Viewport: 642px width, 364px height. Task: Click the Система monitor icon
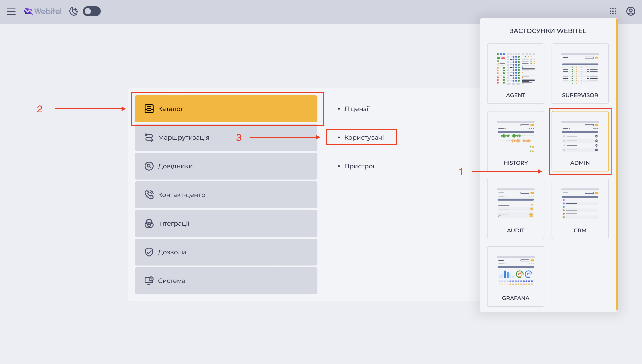pyautogui.click(x=149, y=280)
